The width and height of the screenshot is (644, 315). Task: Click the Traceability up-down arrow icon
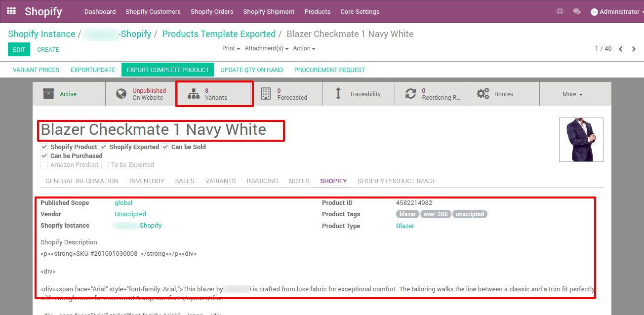coord(338,94)
